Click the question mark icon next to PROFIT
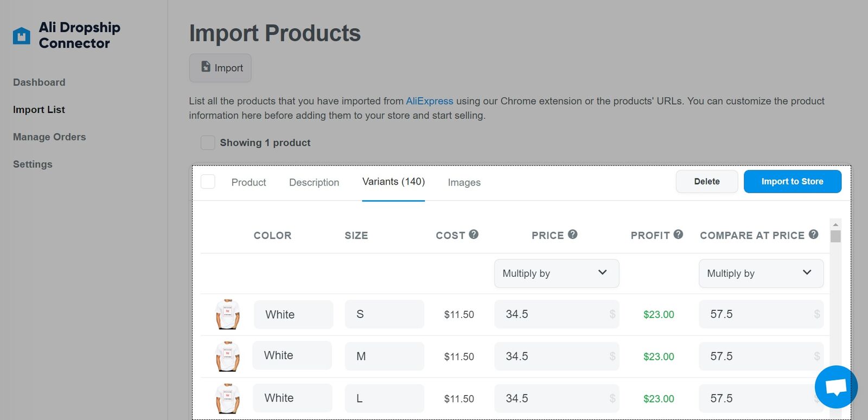 [678, 234]
